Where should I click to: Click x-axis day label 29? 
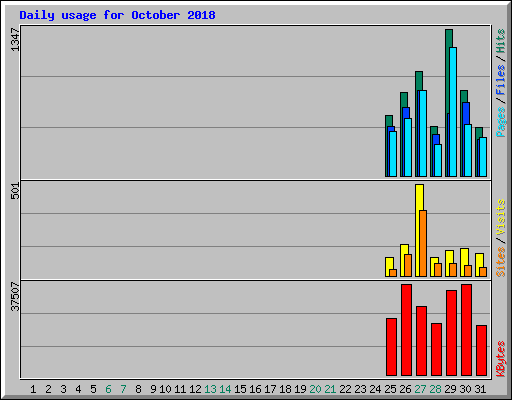click(450, 389)
